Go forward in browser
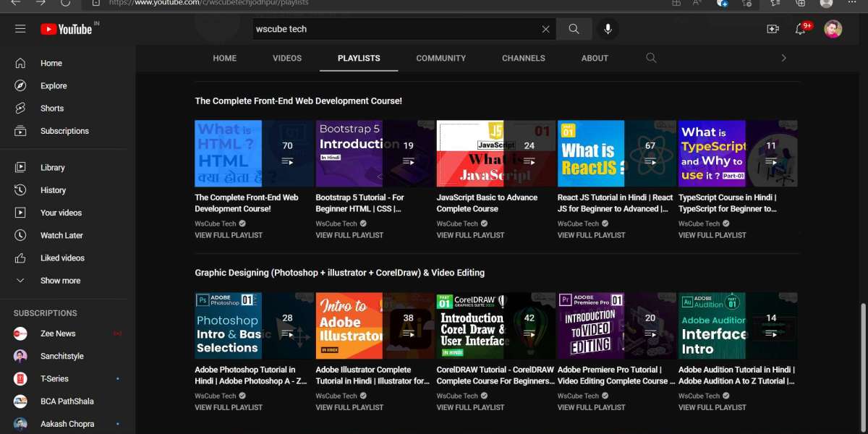The height and width of the screenshot is (434, 868). 41,3
